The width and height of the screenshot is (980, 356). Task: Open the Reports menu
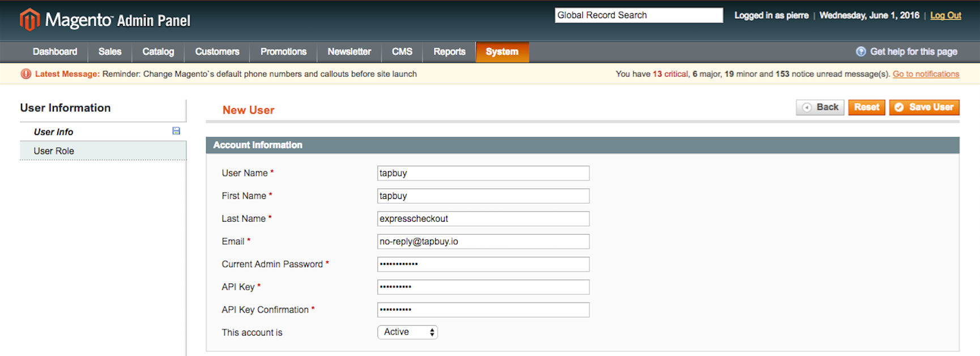449,52
